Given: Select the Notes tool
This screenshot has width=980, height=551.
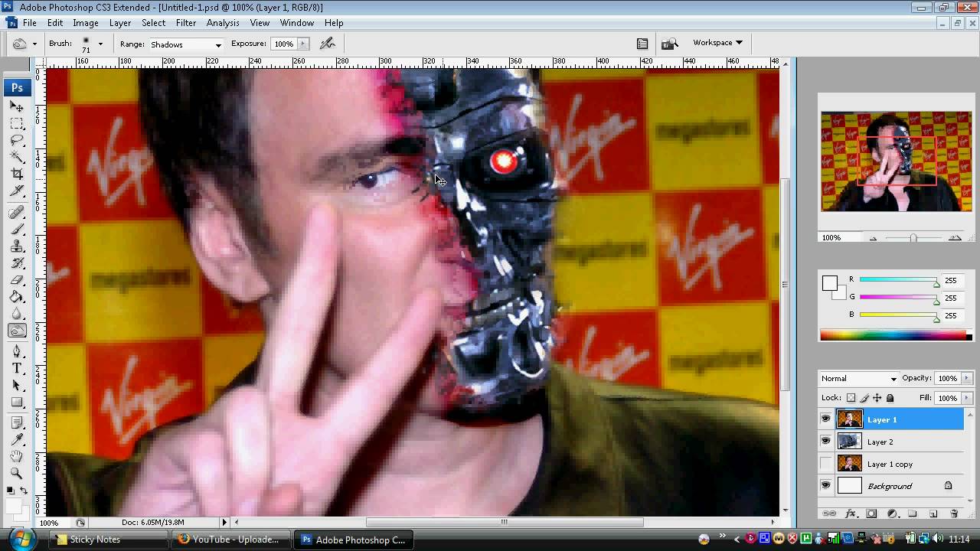Looking at the screenshot, I should 17,422.
